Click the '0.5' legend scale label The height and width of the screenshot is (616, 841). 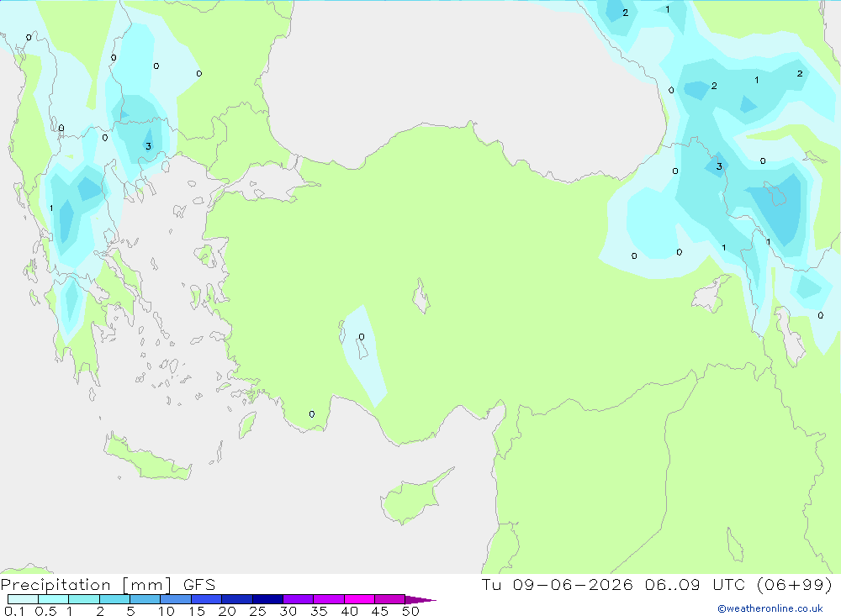click(45, 611)
